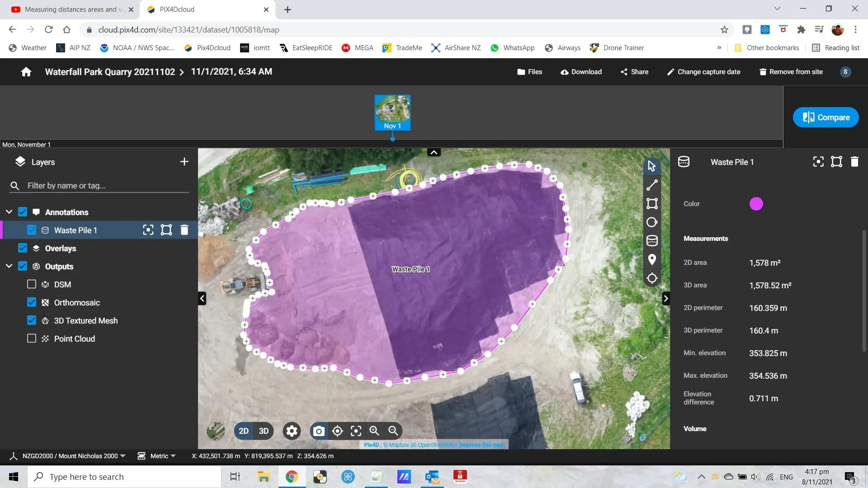Viewport: 868px width, 488px height.
Task: Switch to the YouTube browser tab
Action: [x=72, y=9]
